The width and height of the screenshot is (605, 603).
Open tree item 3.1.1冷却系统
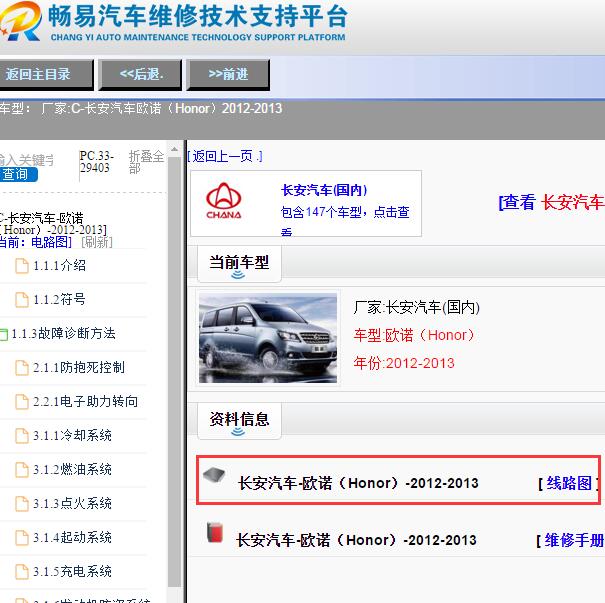click(x=73, y=435)
